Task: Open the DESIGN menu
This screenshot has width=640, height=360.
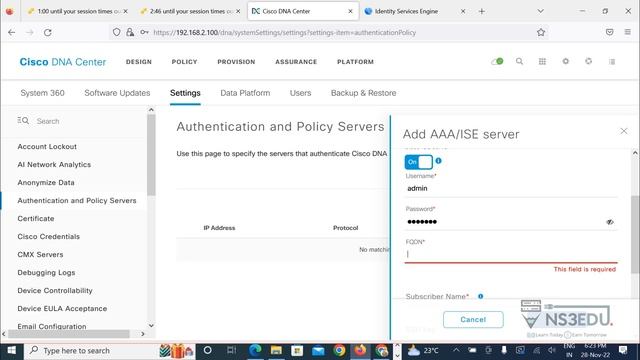Action: pyautogui.click(x=139, y=62)
